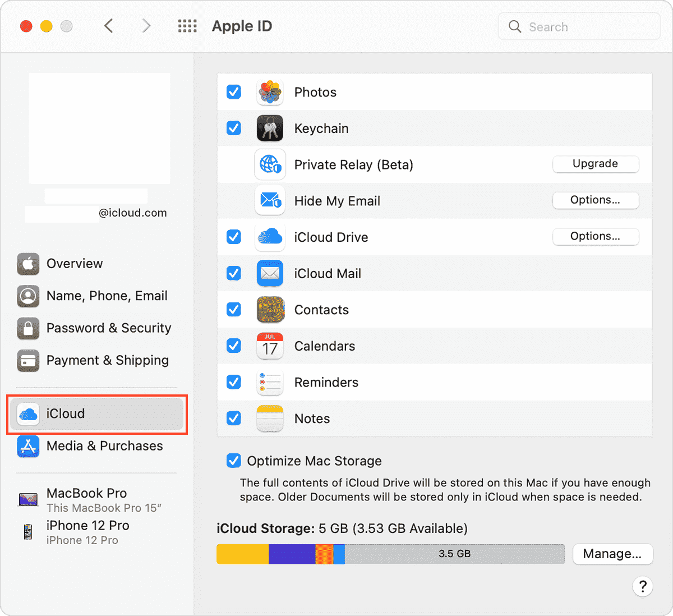Screen dimensions: 673x616
Task: Click the @icloud.com email address
Action: coord(133,213)
